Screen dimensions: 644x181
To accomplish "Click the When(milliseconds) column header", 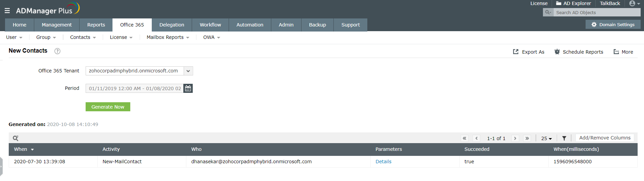I will point(576,149).
